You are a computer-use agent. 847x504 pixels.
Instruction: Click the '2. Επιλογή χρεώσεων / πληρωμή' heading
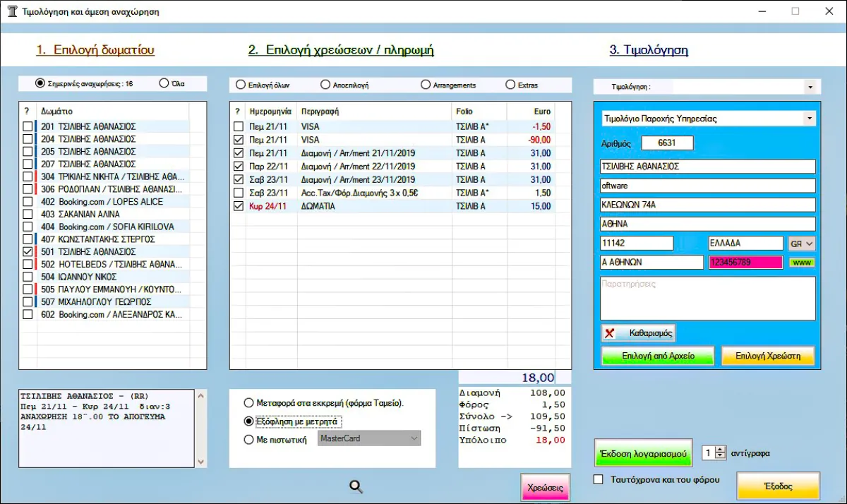tap(341, 50)
